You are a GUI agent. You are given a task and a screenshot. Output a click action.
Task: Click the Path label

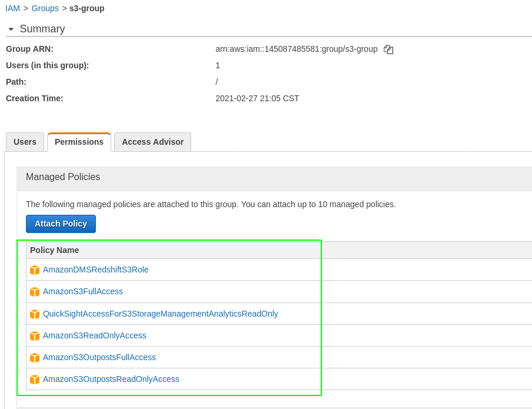[16, 82]
